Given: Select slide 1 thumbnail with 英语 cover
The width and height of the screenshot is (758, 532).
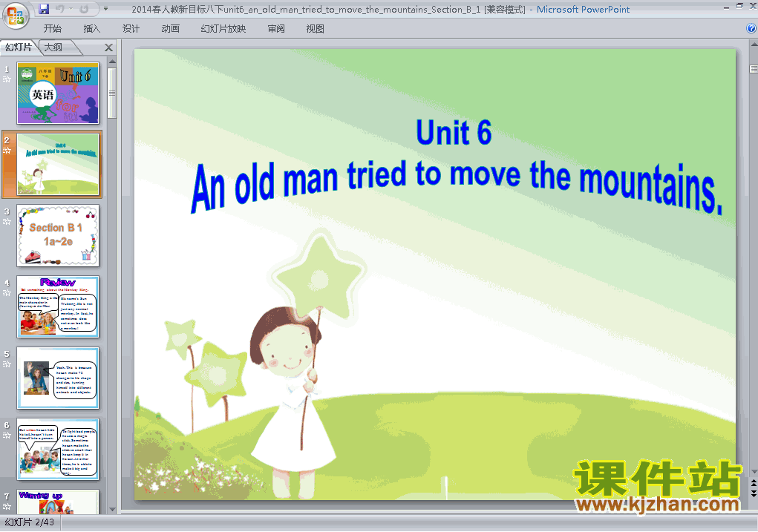Looking at the screenshot, I should click(x=58, y=93).
